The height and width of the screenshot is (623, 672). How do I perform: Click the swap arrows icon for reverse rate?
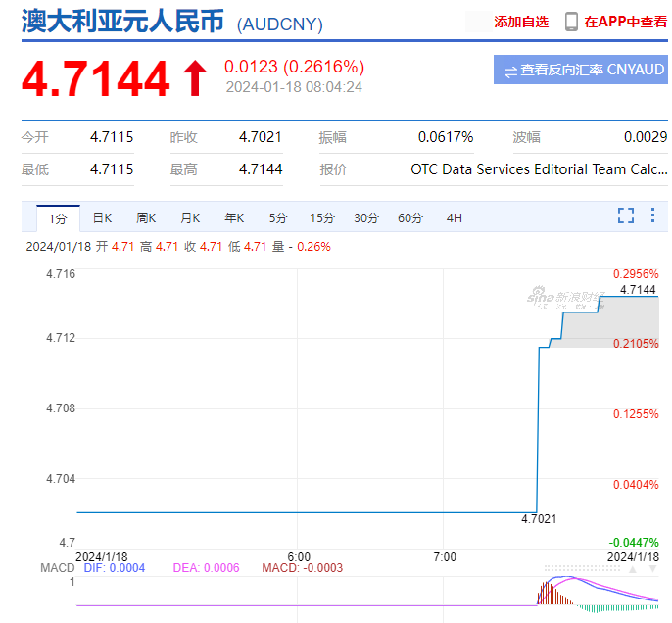510,71
